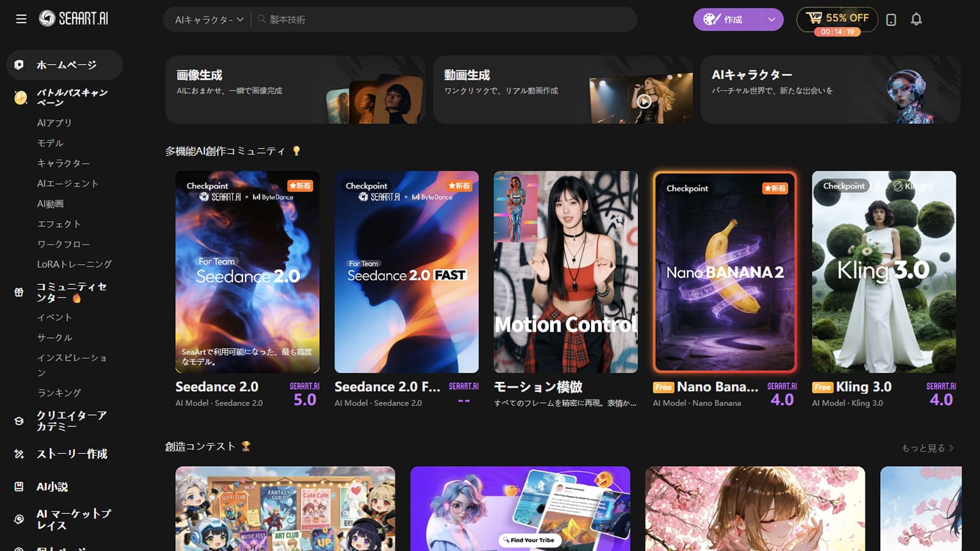Expand the 作成 button dropdown arrow
The height and width of the screenshot is (551, 980).
click(x=771, y=19)
